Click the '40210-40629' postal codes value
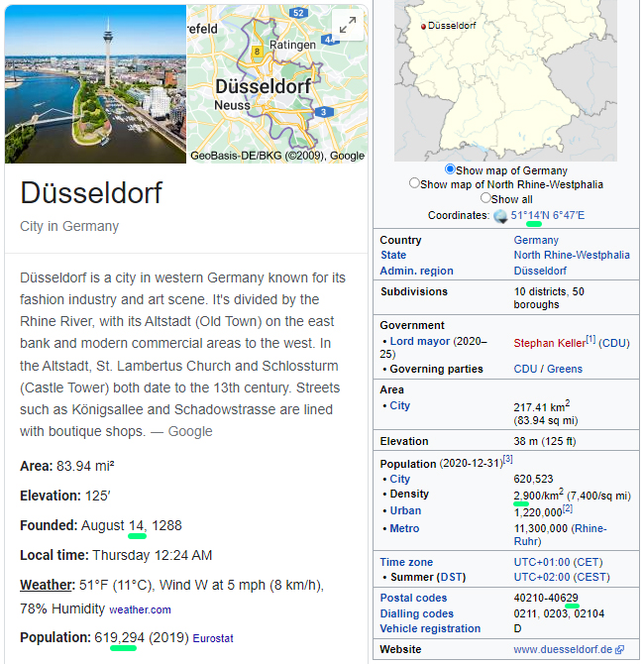This screenshot has height=664, width=644. (546, 598)
